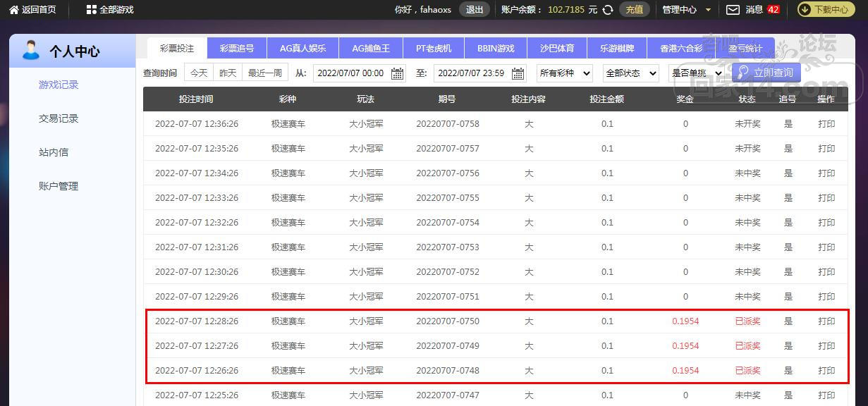
Task: Select the BBIN游戏 tab
Action: 496,49
